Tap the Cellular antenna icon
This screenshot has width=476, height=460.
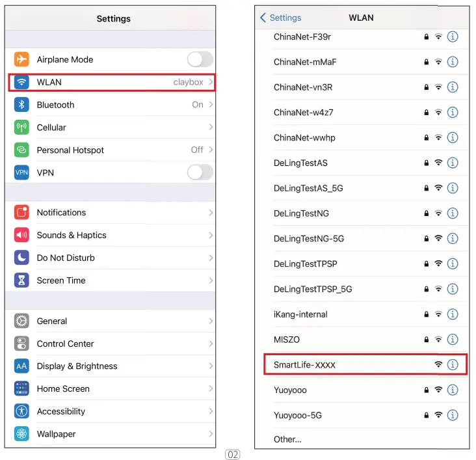click(21, 128)
